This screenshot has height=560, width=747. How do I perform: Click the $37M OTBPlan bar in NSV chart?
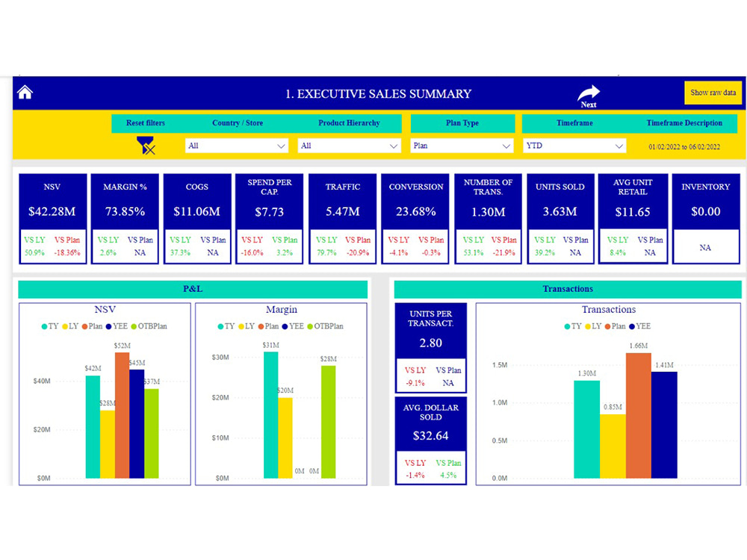(152, 433)
